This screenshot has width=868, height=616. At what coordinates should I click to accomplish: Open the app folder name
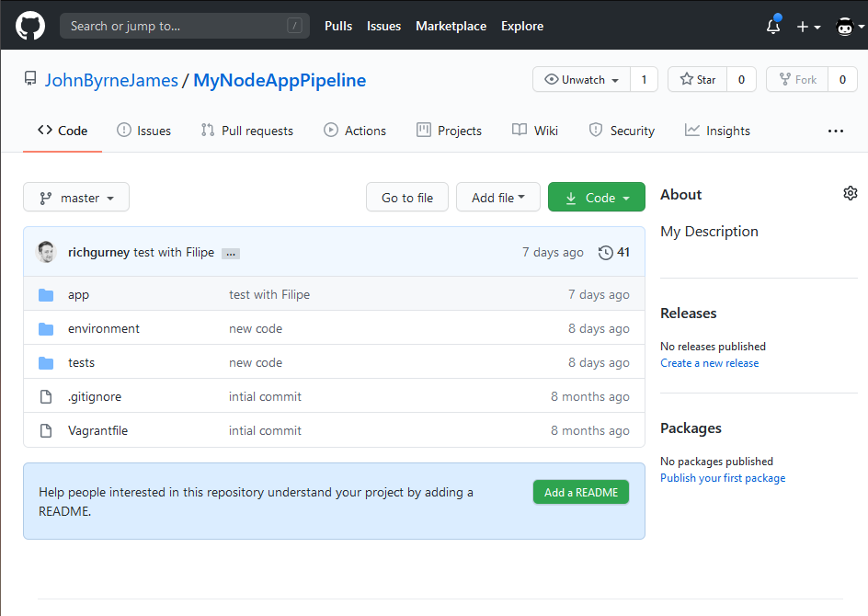[x=78, y=295]
